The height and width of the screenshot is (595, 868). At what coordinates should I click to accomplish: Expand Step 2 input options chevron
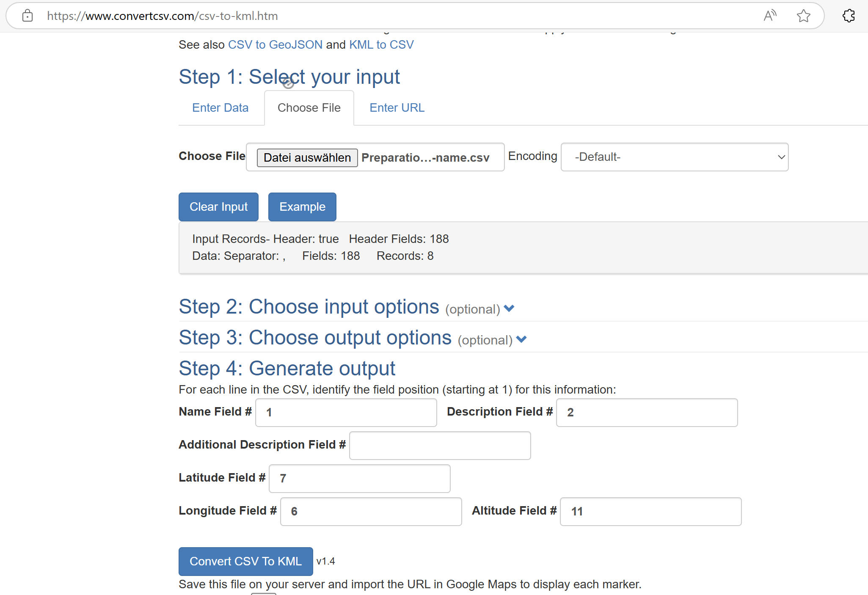[x=509, y=309]
